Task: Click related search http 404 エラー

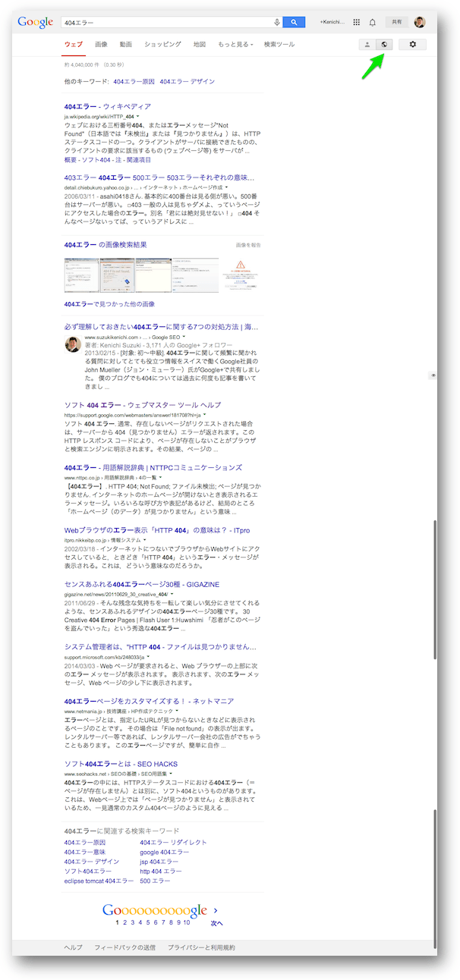Action: pyautogui.click(x=161, y=872)
